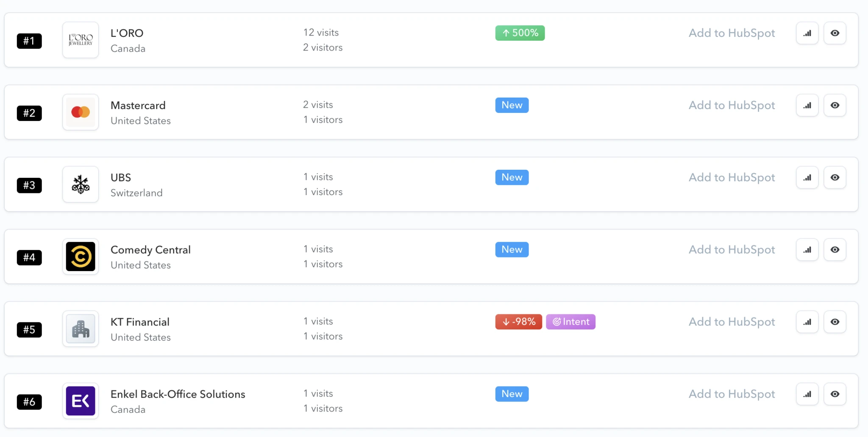Screen dimensions: 868x437
Task: Open the L'ORO company name
Action: 127,33
